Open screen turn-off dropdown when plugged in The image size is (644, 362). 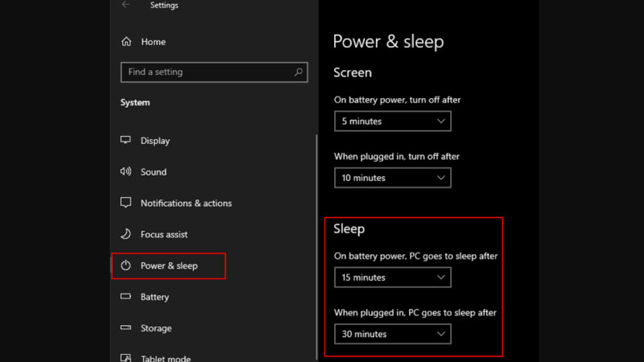392,178
